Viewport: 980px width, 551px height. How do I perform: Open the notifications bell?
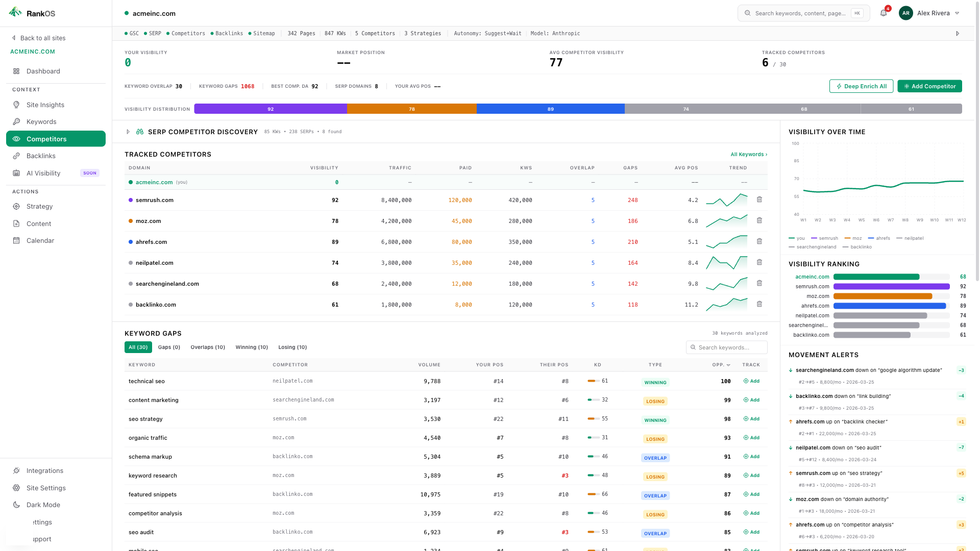(x=883, y=13)
